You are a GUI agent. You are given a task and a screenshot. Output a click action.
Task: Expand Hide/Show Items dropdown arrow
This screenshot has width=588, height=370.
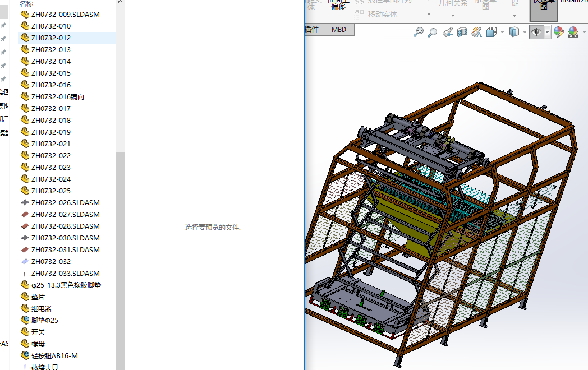point(547,33)
